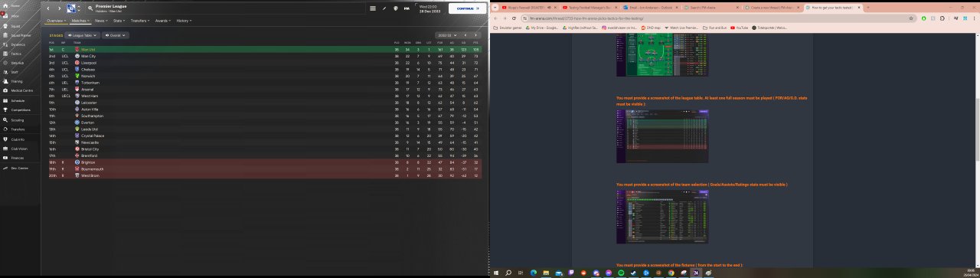Open Transfers in the sidebar
The width and height of the screenshot is (980, 278).
pos(18,129)
